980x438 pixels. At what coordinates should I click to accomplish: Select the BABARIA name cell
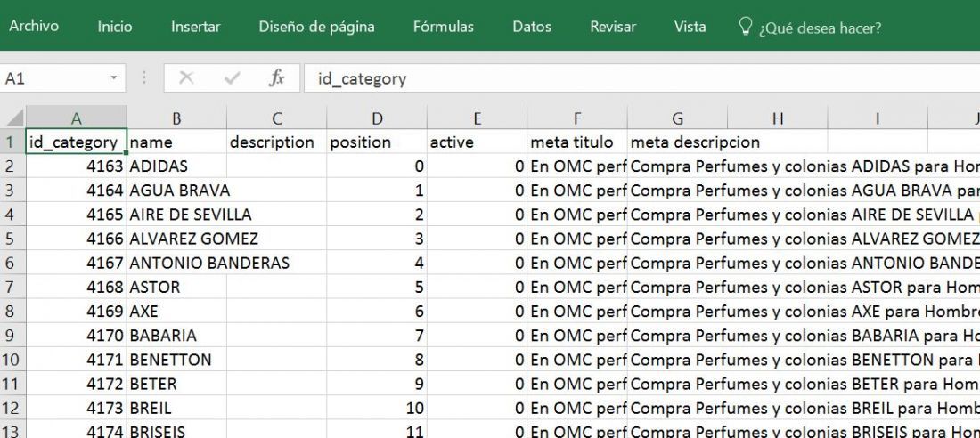click(176, 336)
